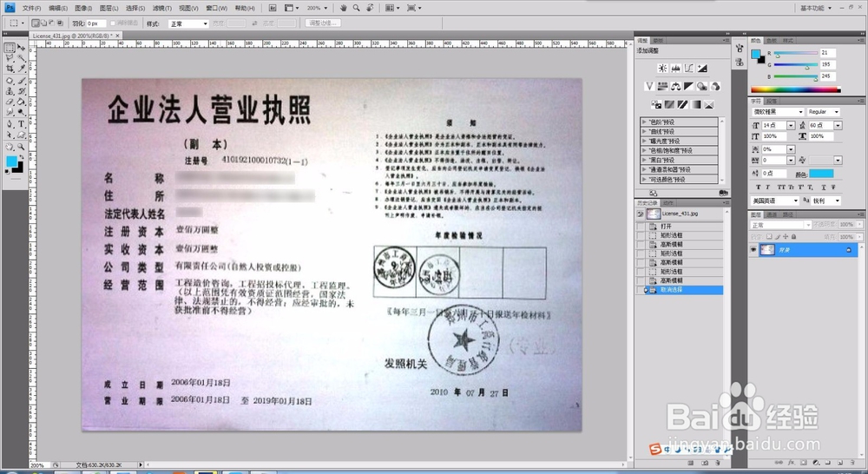Add a Brightness/Contrast adjustment

662,68
